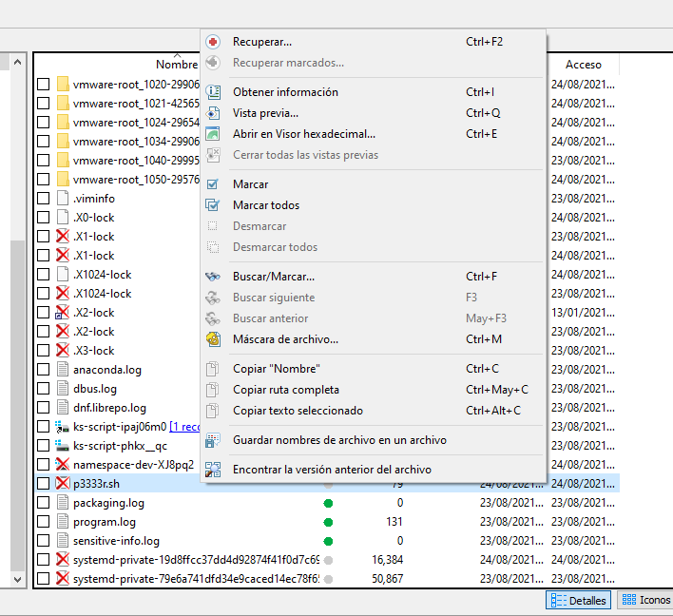Click the file list scroll down arrow

point(16,578)
